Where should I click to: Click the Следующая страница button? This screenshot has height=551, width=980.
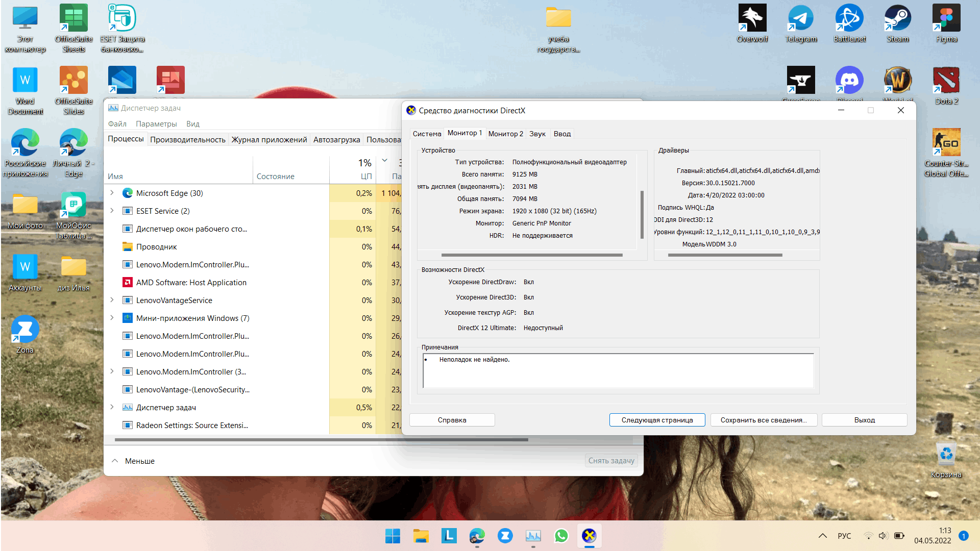pyautogui.click(x=657, y=420)
